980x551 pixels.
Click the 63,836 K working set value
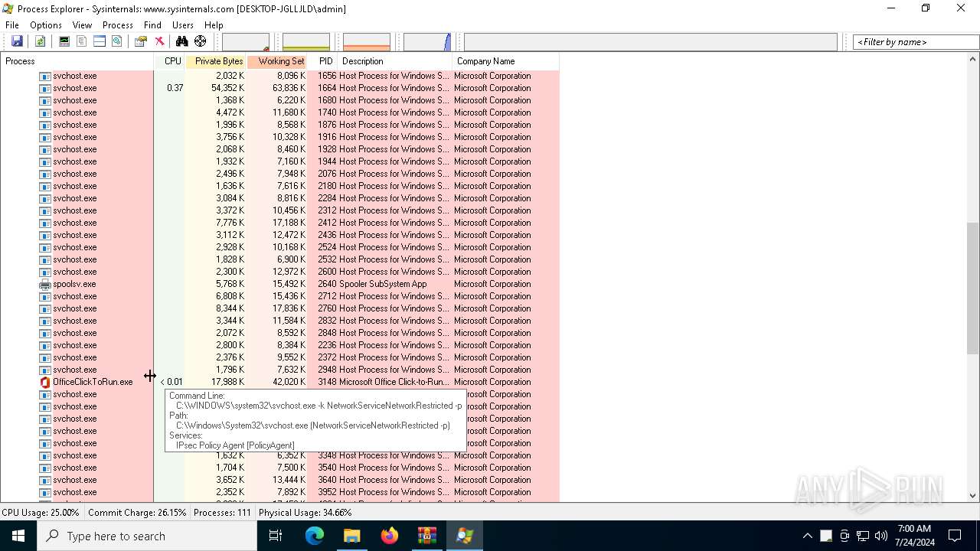click(289, 88)
